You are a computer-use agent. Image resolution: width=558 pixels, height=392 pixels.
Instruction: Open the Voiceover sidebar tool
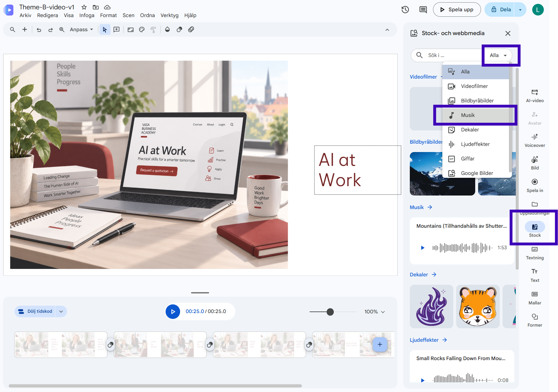coord(534,141)
